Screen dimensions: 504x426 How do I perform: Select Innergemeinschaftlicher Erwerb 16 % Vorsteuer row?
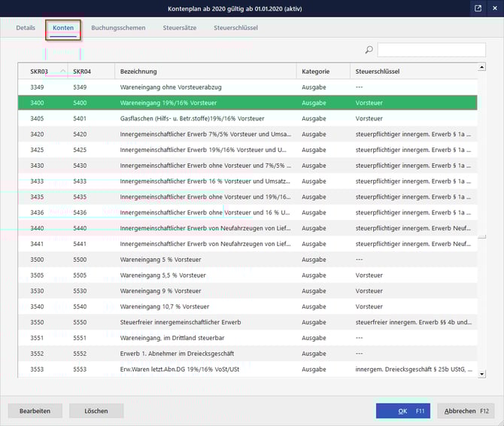247,181
